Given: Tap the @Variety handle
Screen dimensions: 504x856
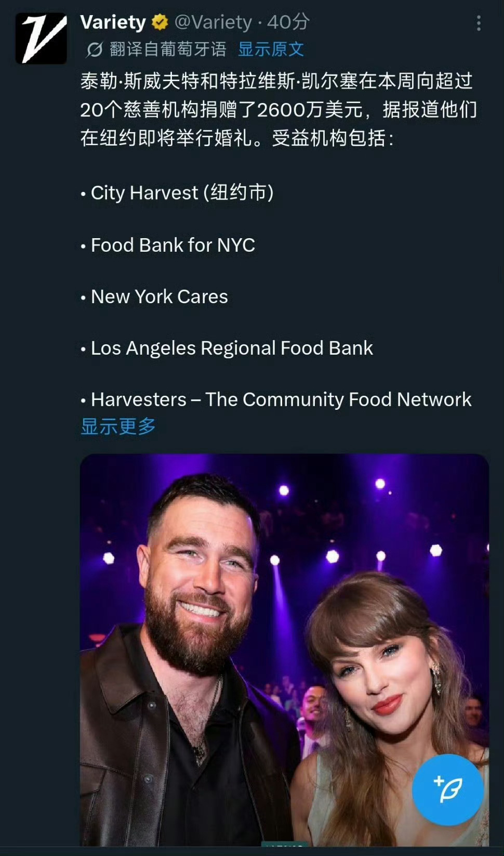Looking at the screenshot, I should click(x=214, y=22).
